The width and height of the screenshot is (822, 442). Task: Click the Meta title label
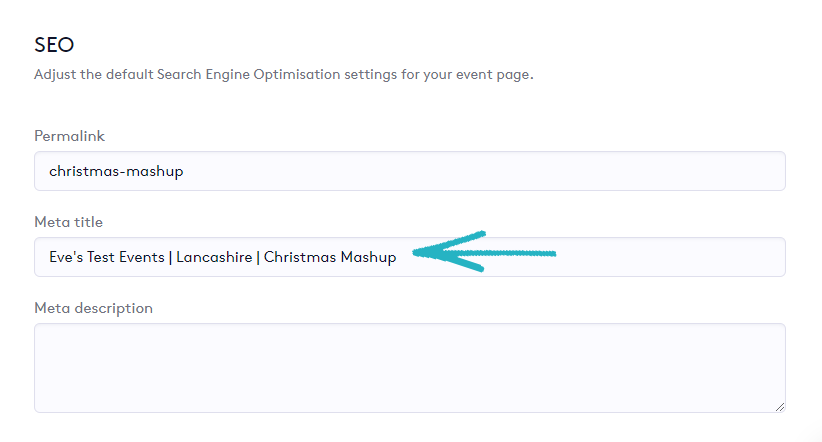tap(68, 221)
